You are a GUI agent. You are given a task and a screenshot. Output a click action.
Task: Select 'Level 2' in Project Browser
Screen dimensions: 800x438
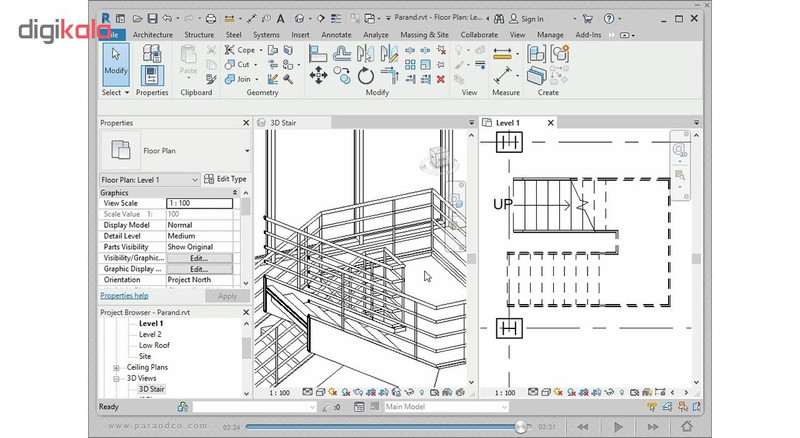150,334
